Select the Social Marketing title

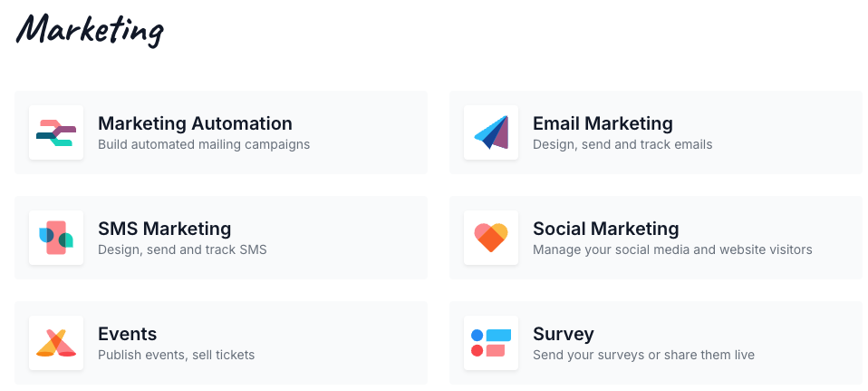pos(605,229)
